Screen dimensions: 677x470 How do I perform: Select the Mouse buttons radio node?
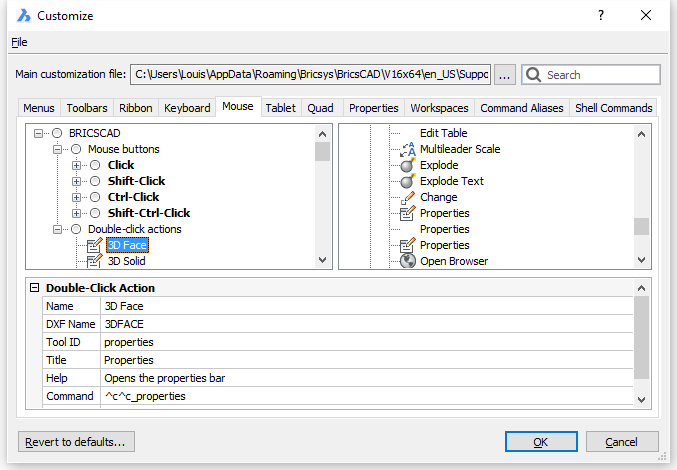click(x=76, y=149)
